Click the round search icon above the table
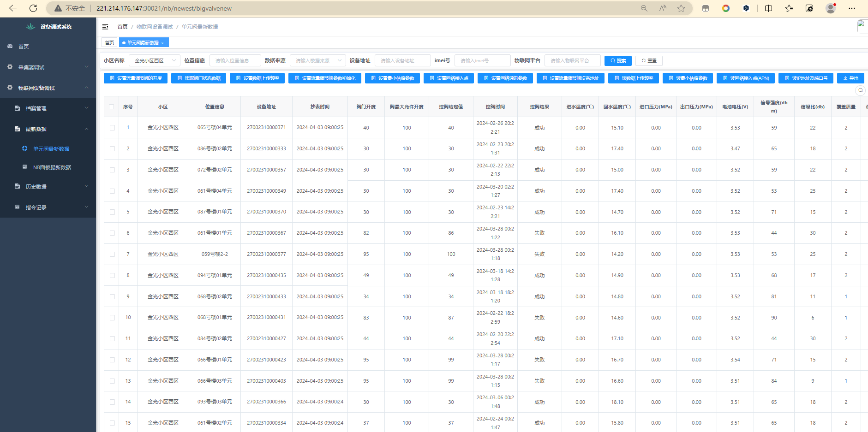This screenshot has height=432, width=868. coord(860,90)
